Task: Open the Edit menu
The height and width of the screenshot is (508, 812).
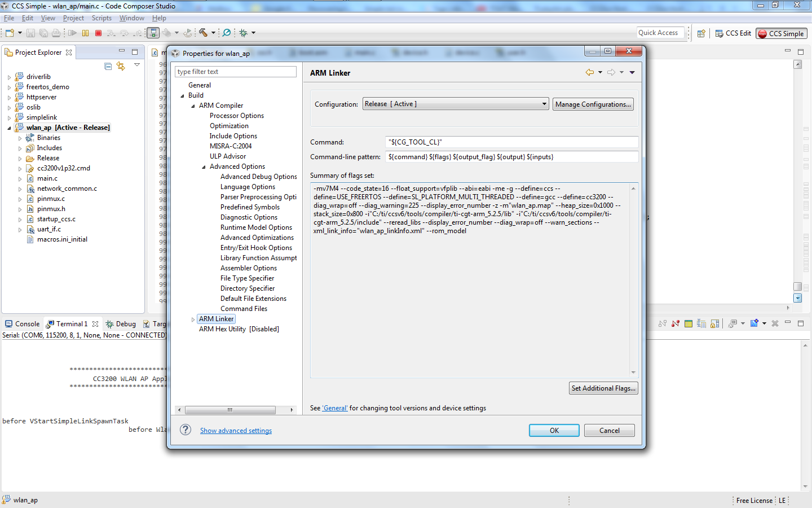Action: (x=28, y=18)
